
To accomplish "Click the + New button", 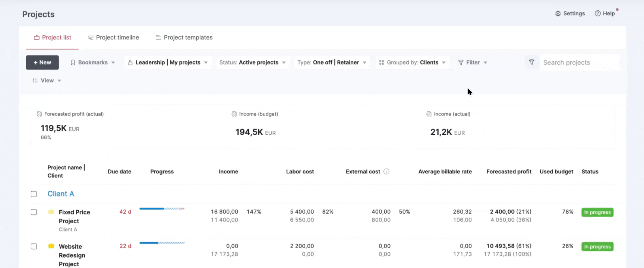I will 42,63.
